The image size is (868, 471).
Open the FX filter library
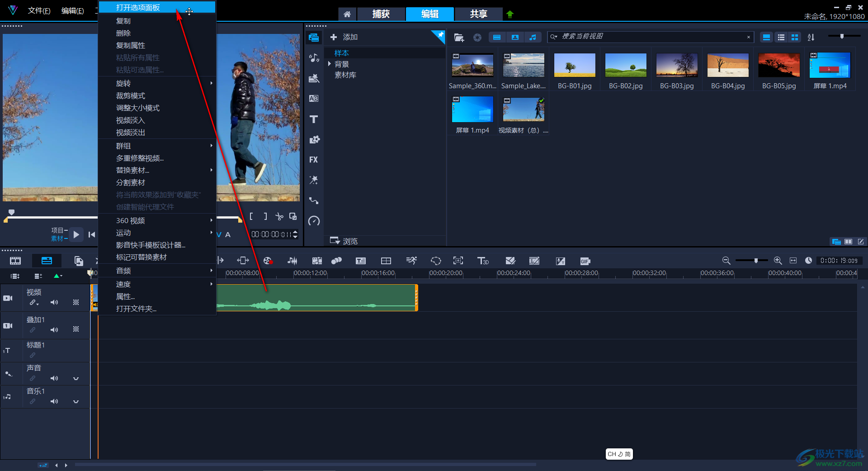coord(314,160)
